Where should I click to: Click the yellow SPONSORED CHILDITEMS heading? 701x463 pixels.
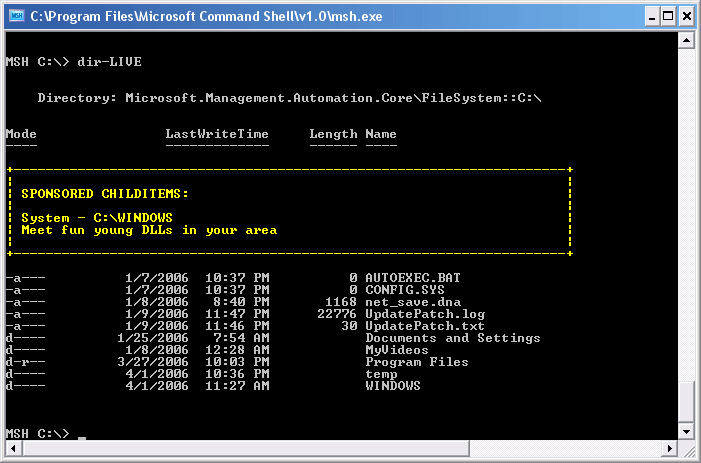(105, 193)
